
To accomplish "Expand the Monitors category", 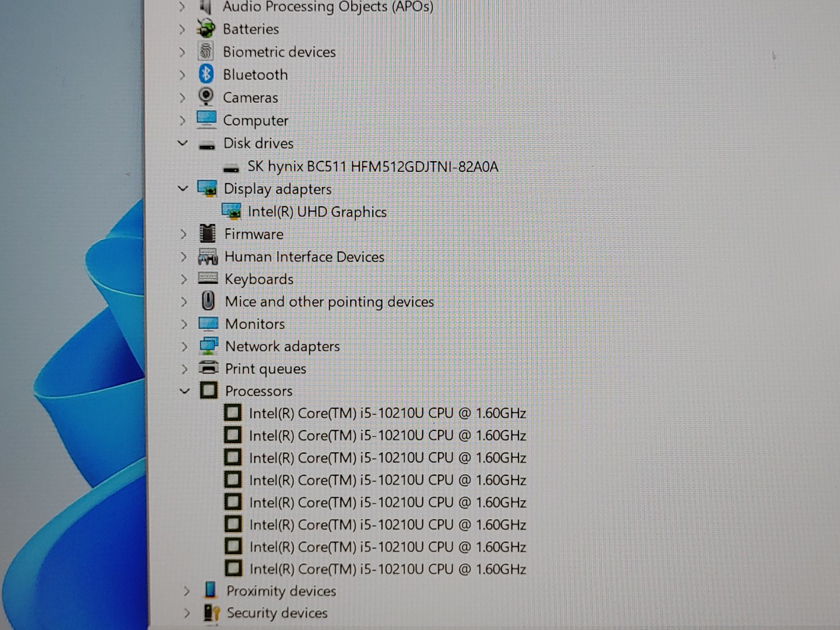I will (184, 323).
